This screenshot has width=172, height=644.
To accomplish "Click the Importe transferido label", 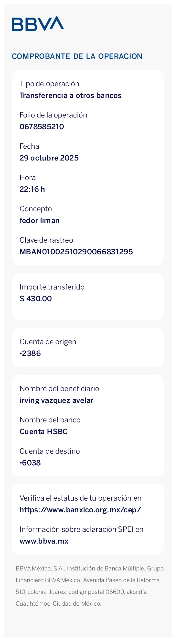I will 52,287.
